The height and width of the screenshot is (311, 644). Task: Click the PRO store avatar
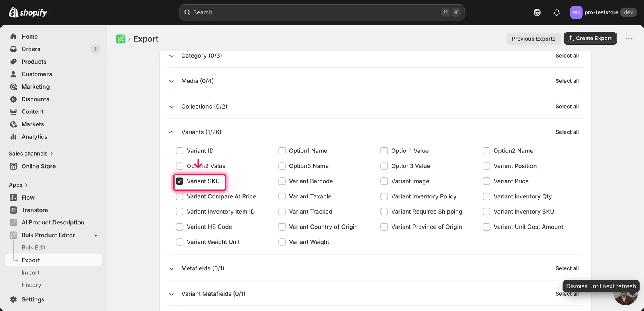(576, 12)
